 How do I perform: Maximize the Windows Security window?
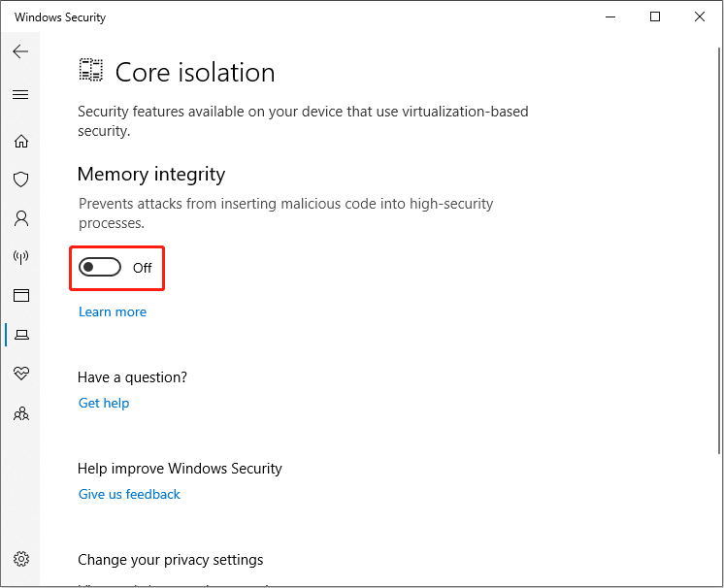tap(655, 17)
